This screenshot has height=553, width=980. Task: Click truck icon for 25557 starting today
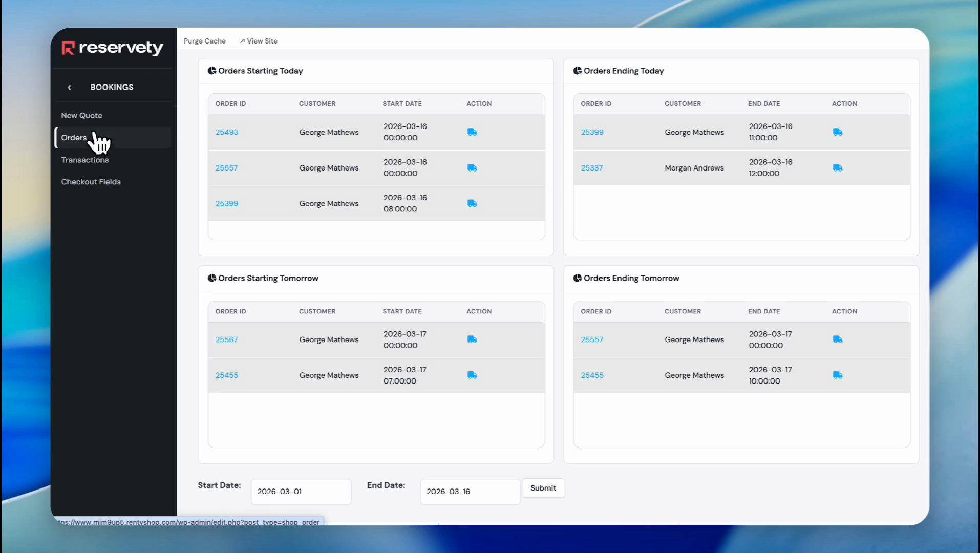(x=472, y=168)
